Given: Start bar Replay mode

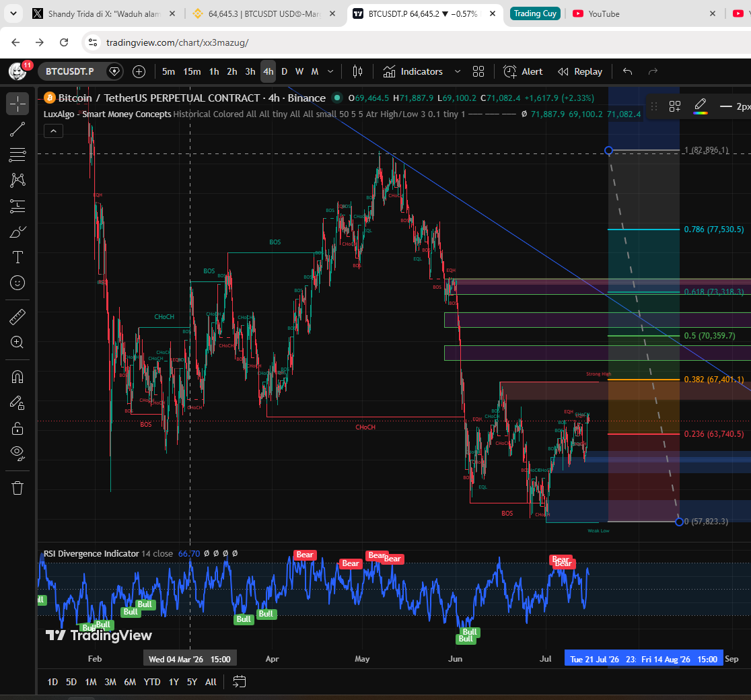Looking at the screenshot, I should (580, 71).
